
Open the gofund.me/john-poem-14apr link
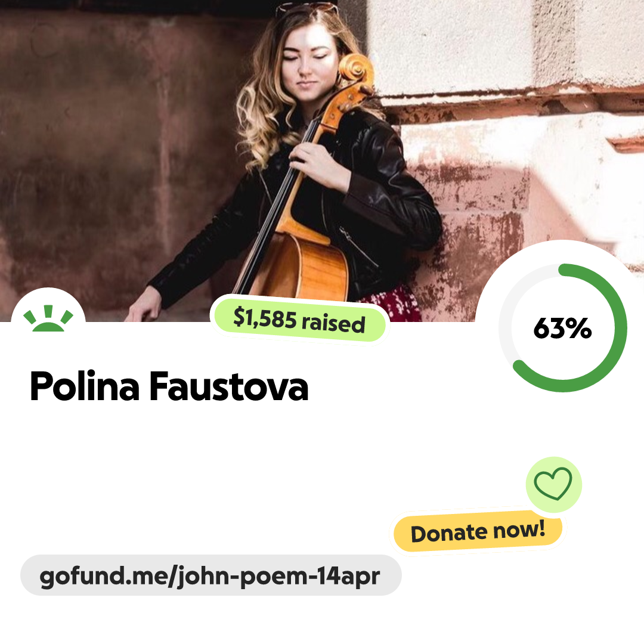tap(210, 575)
